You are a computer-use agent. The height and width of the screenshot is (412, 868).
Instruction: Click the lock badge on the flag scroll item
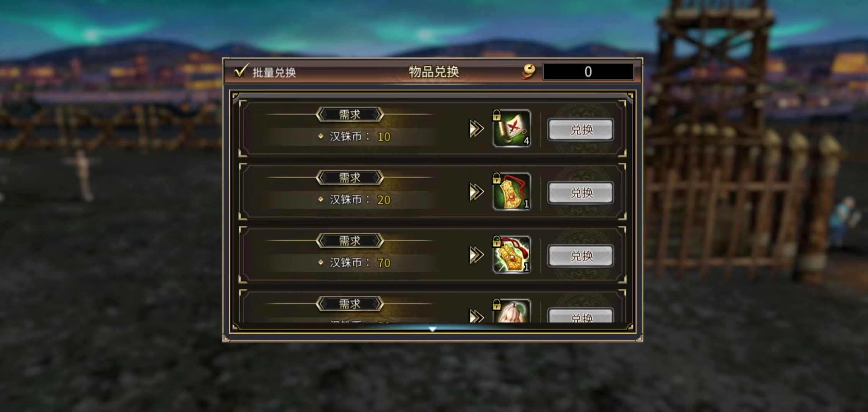(x=497, y=115)
